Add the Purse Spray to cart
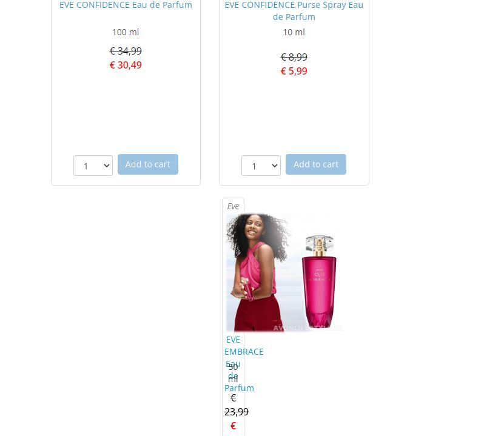 (x=316, y=164)
